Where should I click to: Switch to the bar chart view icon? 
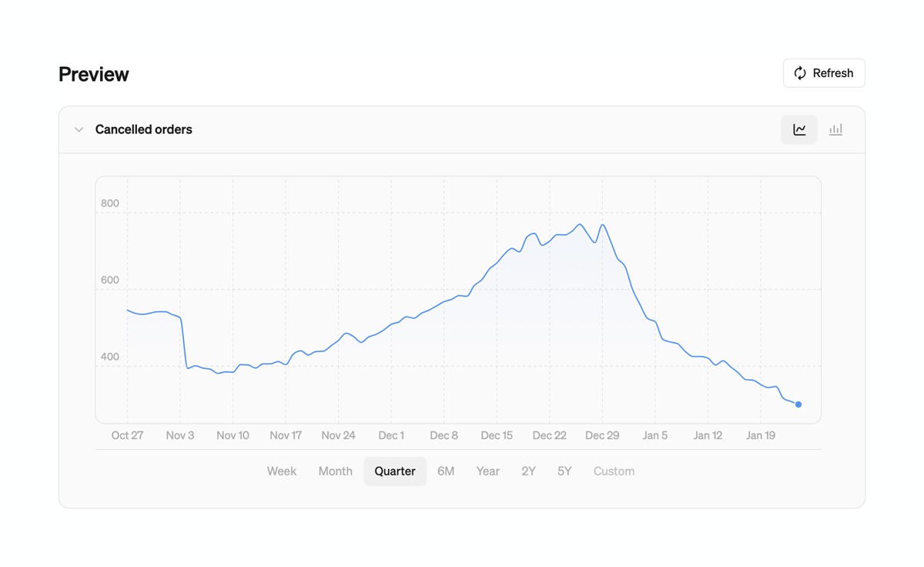tap(835, 129)
